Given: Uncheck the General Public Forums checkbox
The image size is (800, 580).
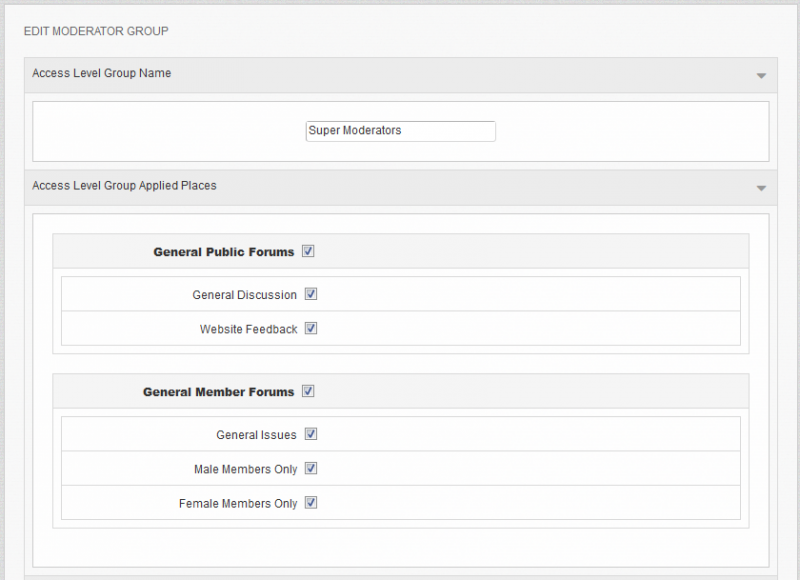Looking at the screenshot, I should coord(308,251).
